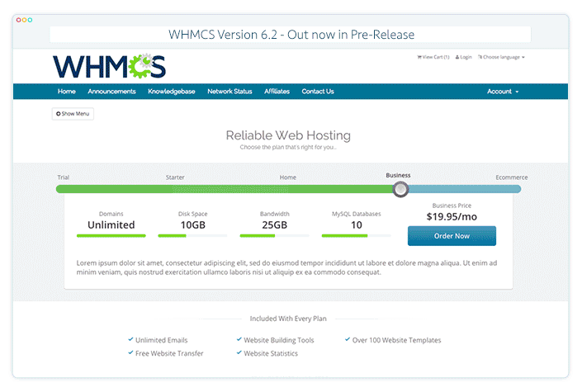
Task: Click the shopping cart icon
Action: 420,57
